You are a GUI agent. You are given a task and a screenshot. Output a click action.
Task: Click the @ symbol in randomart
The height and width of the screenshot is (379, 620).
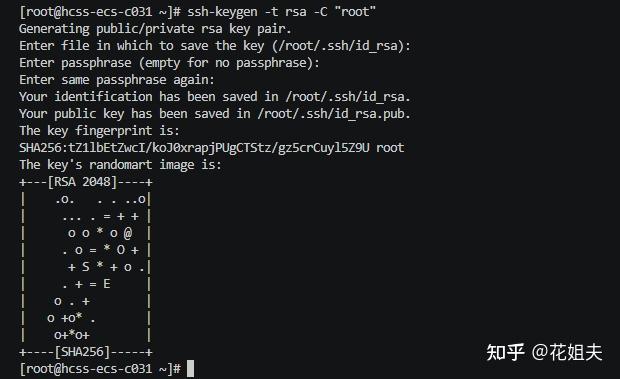[128, 233]
